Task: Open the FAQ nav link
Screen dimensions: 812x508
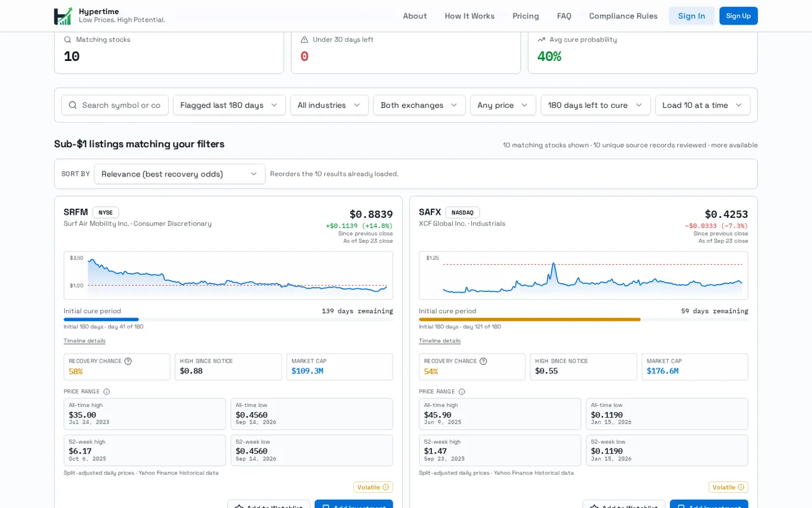Action: 564,16
